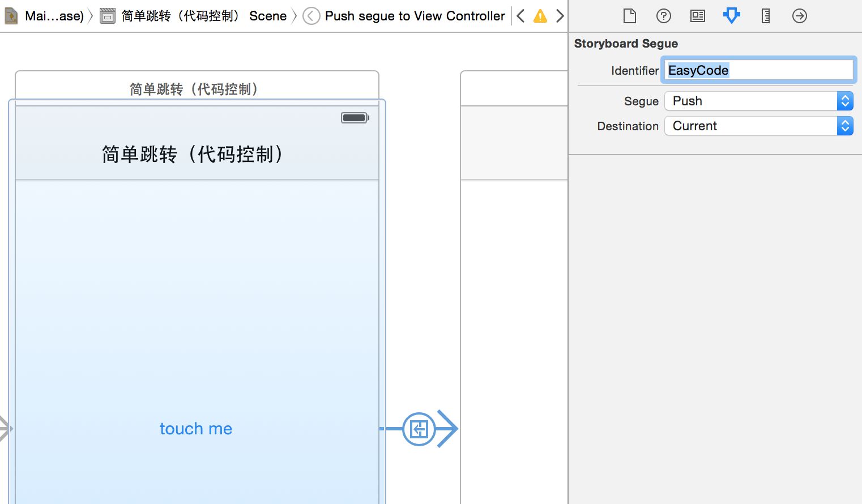The width and height of the screenshot is (862, 504).
Task: Click the segue arrow head pointing right
Action: (x=447, y=429)
